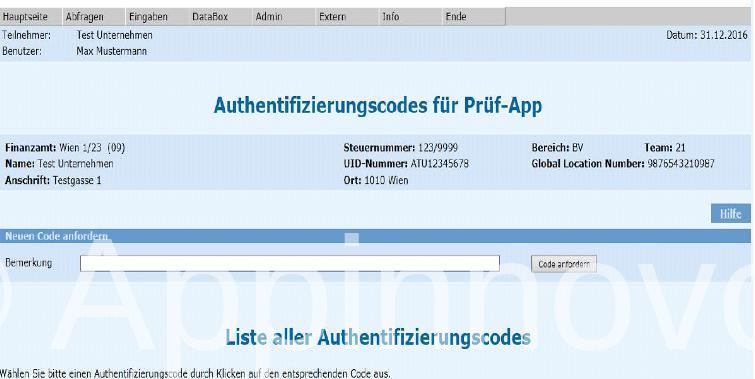
Task: Click the small square marker in blue header bar
Action: point(352,238)
